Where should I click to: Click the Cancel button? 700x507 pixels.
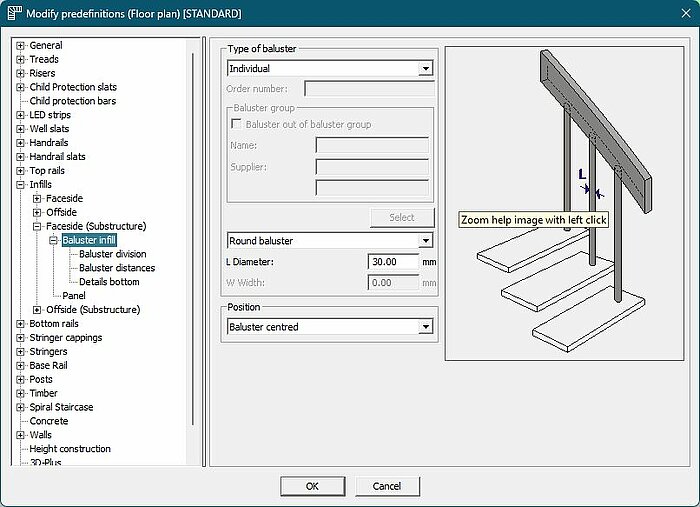coord(387,486)
